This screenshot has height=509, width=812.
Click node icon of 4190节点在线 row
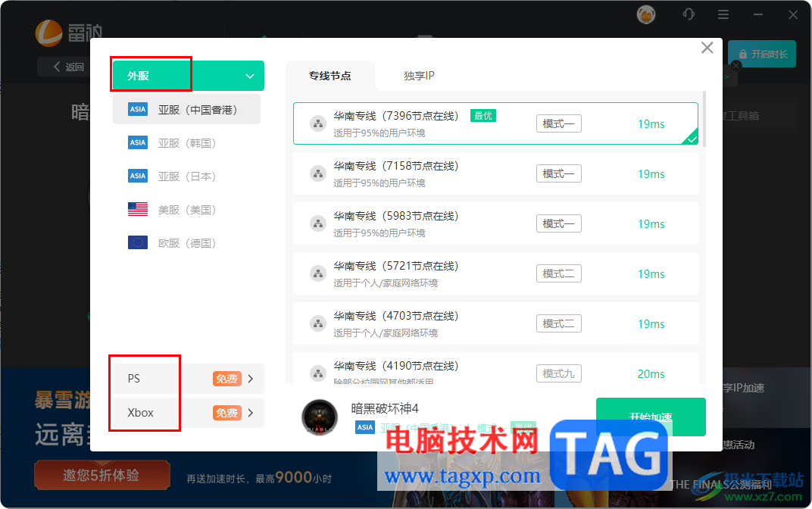[x=318, y=373]
